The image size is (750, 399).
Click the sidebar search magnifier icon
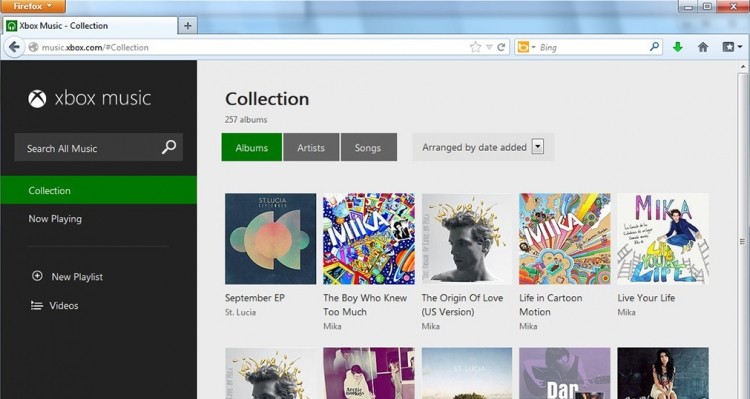coord(169,147)
